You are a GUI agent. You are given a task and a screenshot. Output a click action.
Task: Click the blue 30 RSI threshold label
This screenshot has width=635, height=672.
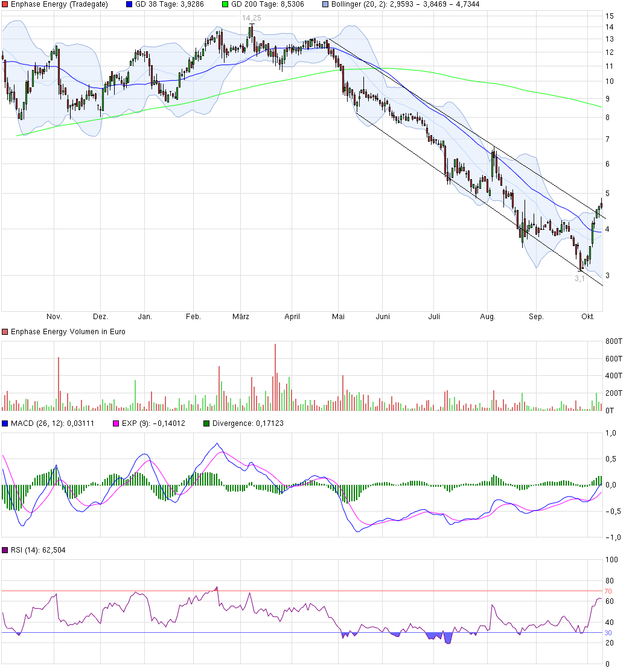point(608,633)
